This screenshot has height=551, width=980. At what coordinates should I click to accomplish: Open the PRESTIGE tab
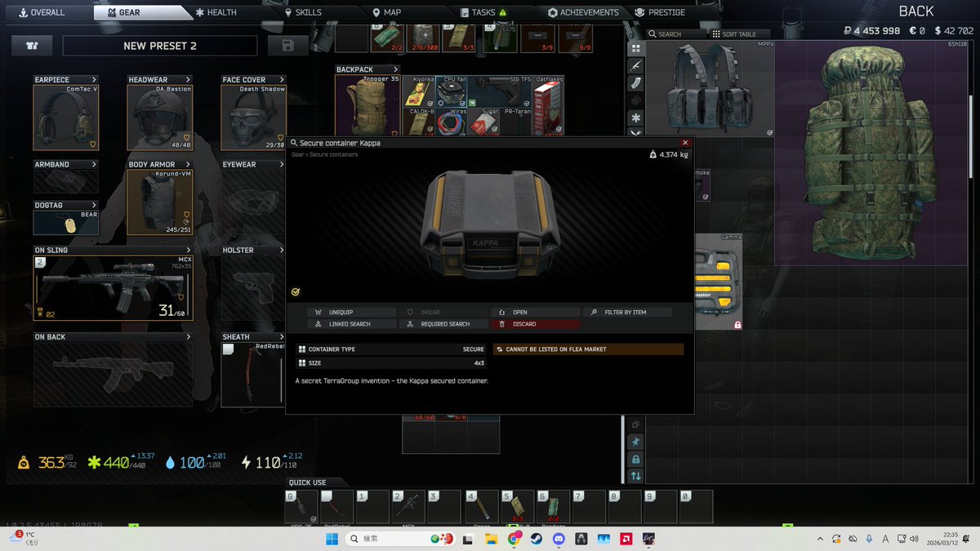click(x=661, y=12)
